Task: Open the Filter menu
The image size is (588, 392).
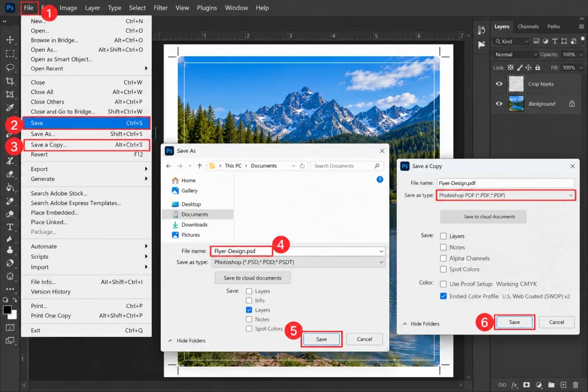Action: click(x=161, y=8)
